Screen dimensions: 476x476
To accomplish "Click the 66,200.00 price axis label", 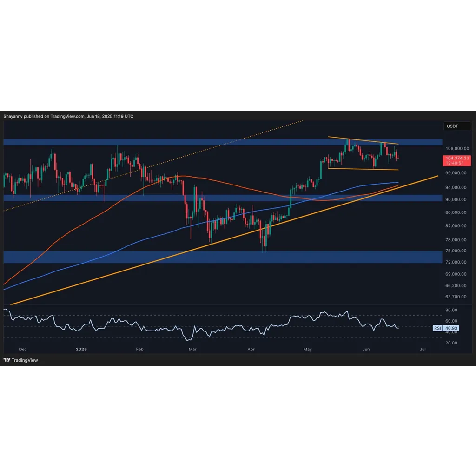I will (456, 285).
